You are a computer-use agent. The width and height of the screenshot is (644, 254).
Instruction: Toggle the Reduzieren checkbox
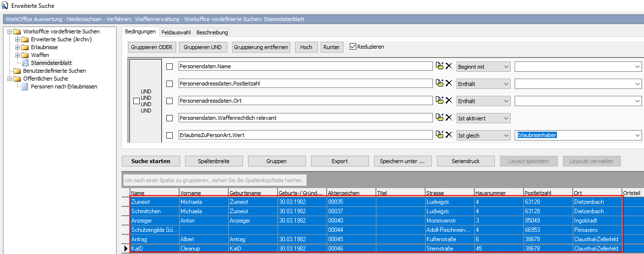(353, 47)
